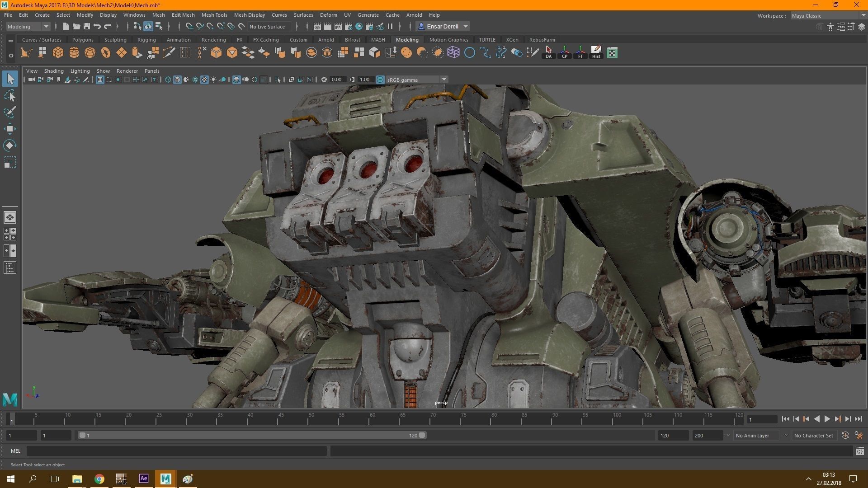Create a polygon torus from the shelf
Image resolution: width=868 pixels, height=488 pixels.
click(106, 53)
